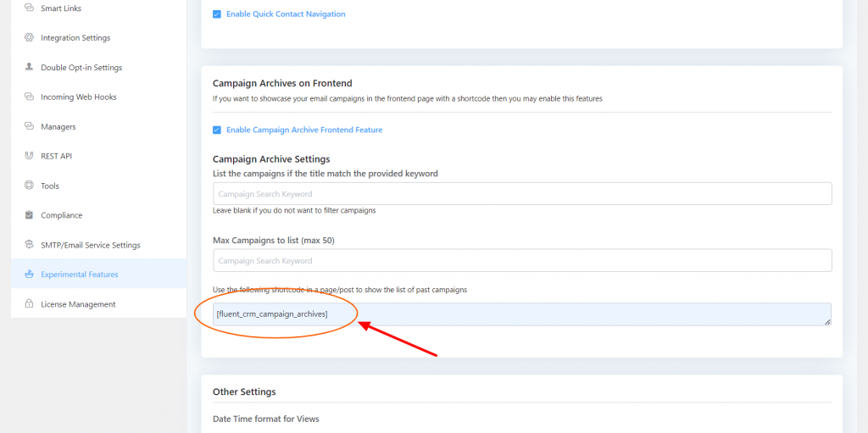Click the Enable Campaign Archive Frontend Feature label
868x433 pixels.
[x=304, y=130]
